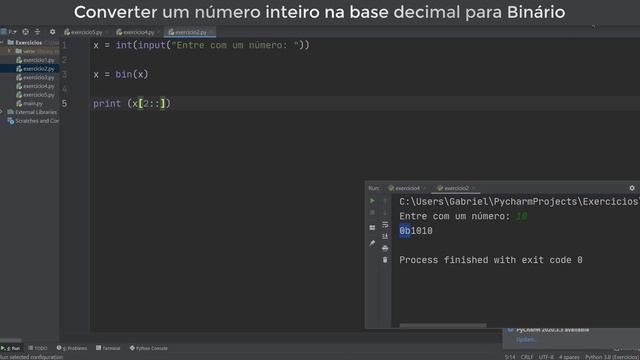The width and height of the screenshot is (640, 360).
Task: Click the up arrow in Run console toolbar
Action: [385, 201]
